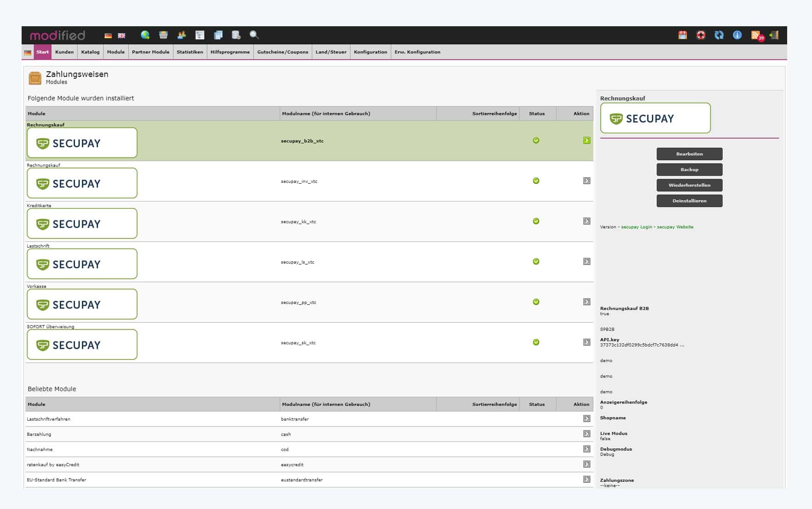Open the search using the magnifier icon
Viewport: 812px width, 509px height.
pyautogui.click(x=253, y=35)
